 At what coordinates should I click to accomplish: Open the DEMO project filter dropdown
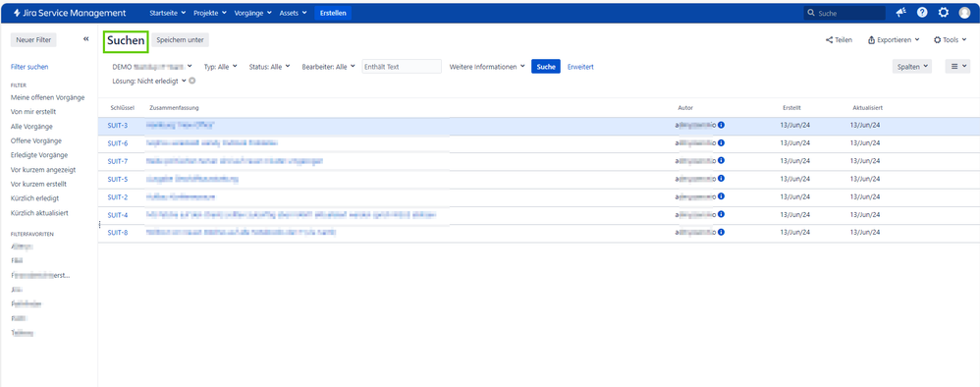point(152,66)
